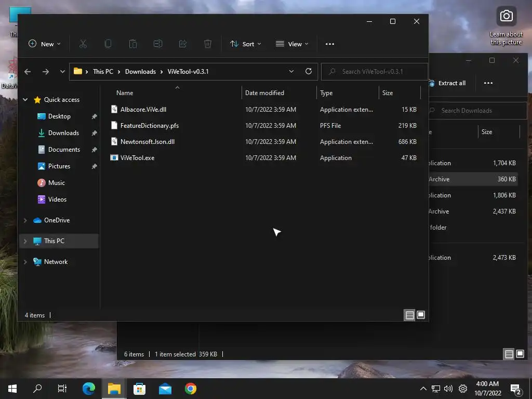
Task: Click the Rename icon in toolbar
Action: point(158,44)
